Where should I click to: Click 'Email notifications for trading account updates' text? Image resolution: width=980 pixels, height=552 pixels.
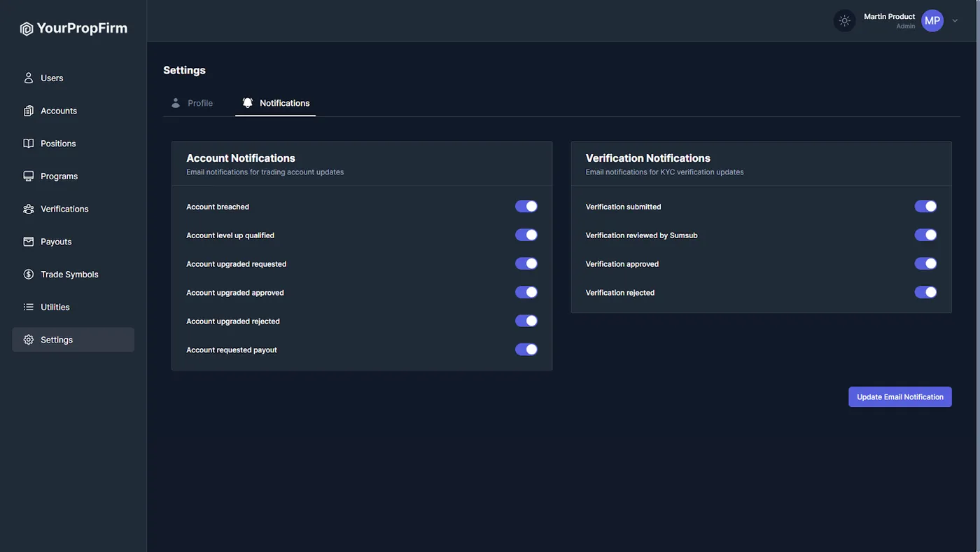tap(265, 172)
